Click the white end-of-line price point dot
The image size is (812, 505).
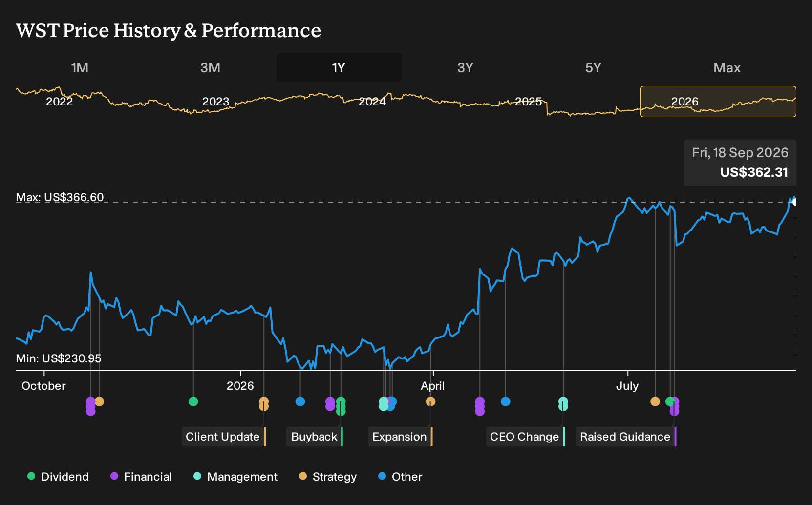pyautogui.click(x=795, y=202)
